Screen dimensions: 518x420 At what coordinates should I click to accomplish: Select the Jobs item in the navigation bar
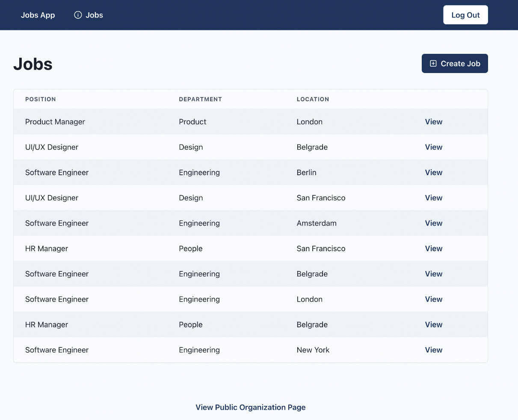[95, 15]
